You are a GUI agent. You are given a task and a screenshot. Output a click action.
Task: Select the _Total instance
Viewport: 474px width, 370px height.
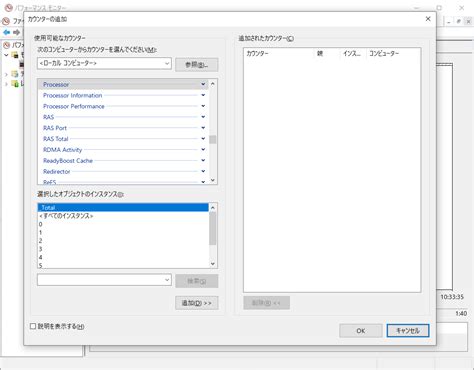[123, 208]
